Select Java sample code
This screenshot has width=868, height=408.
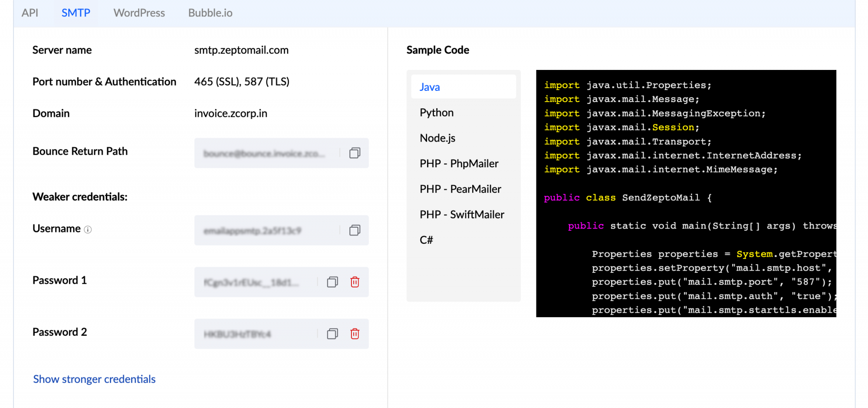pos(429,87)
